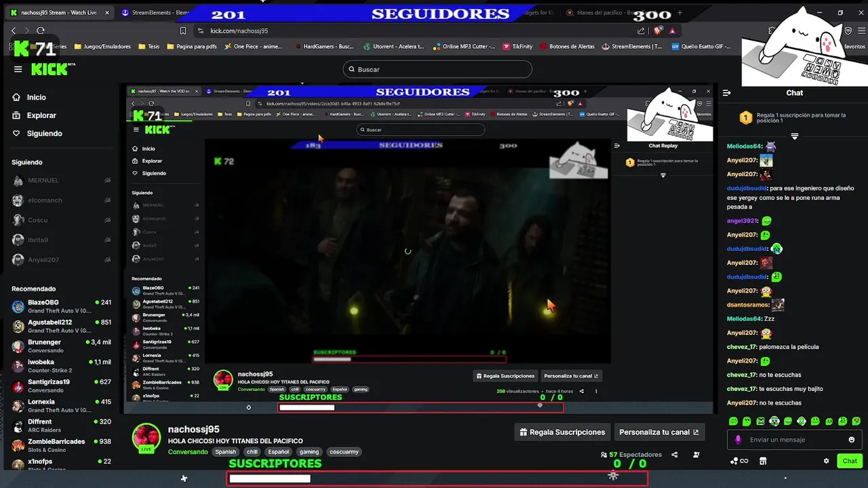This screenshot has width=868, height=488.
Task: Open iwobeka Counter-Strike 2 channel
Action: click(61, 366)
